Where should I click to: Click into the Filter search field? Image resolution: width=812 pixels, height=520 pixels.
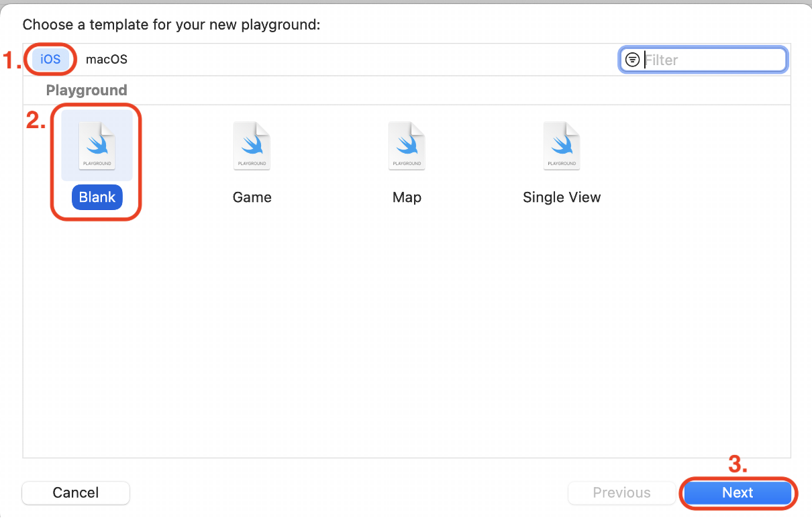click(x=702, y=60)
